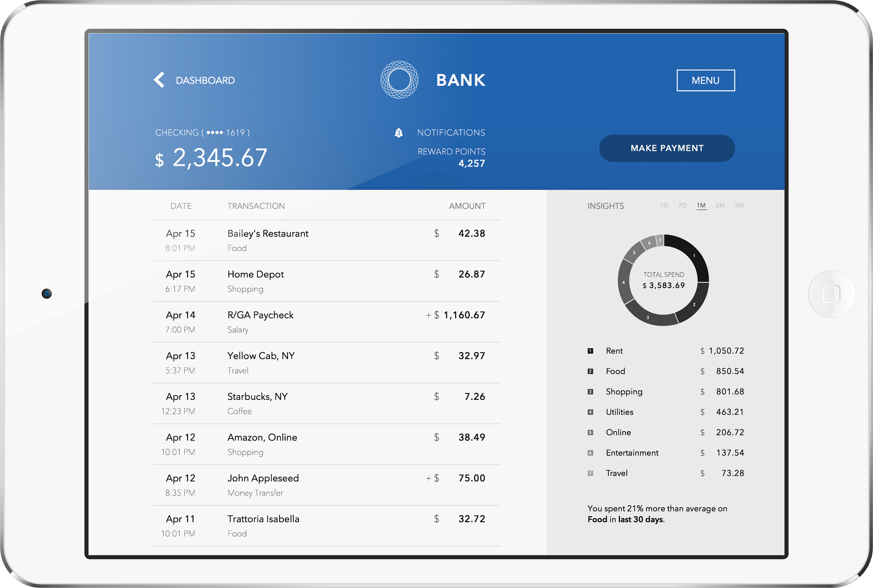Open the Bailey's Restaurant transaction
The image size is (873, 588).
tap(268, 234)
